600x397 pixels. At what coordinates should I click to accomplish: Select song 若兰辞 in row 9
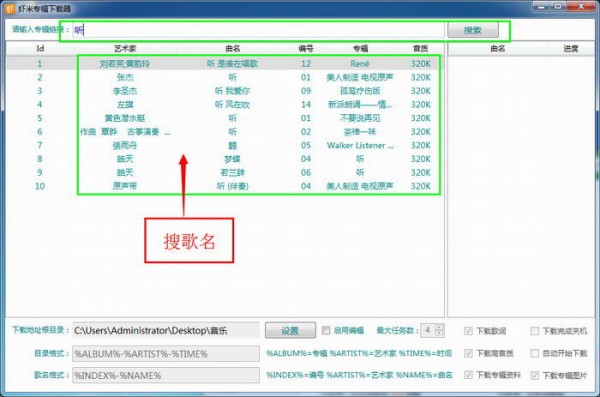click(232, 173)
